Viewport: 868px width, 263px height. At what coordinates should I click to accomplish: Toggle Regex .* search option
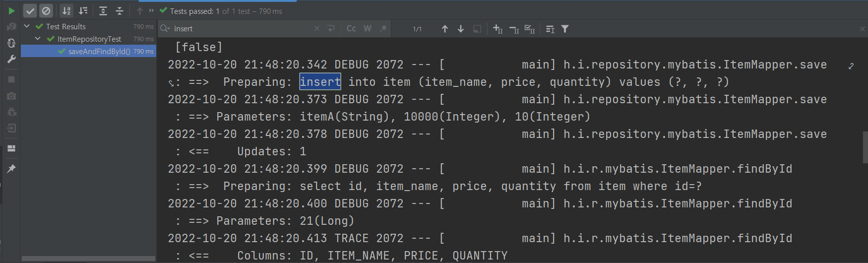[383, 29]
